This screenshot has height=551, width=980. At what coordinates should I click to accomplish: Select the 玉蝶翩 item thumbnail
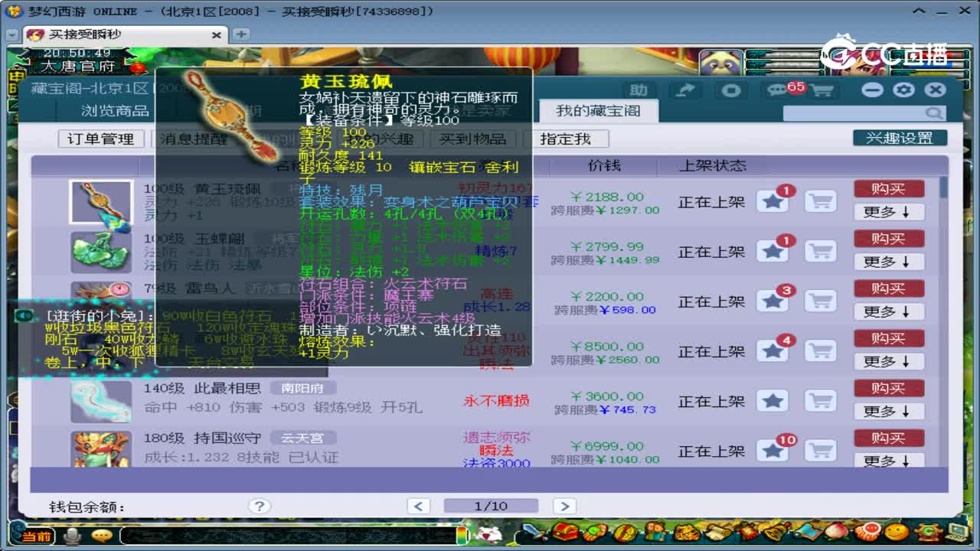tap(101, 252)
